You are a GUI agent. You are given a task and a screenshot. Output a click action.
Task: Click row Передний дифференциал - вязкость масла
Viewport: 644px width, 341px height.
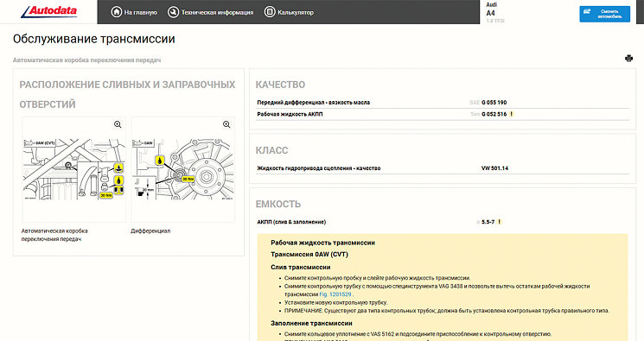443,103
